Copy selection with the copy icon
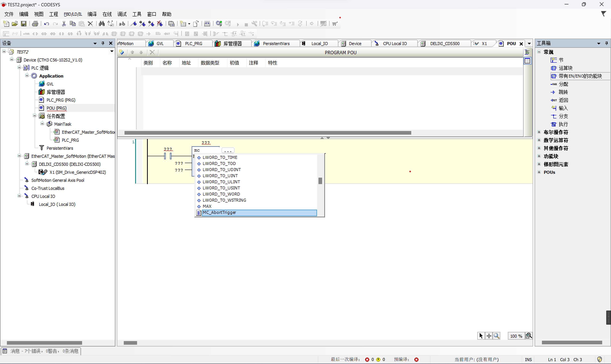 coord(73,24)
